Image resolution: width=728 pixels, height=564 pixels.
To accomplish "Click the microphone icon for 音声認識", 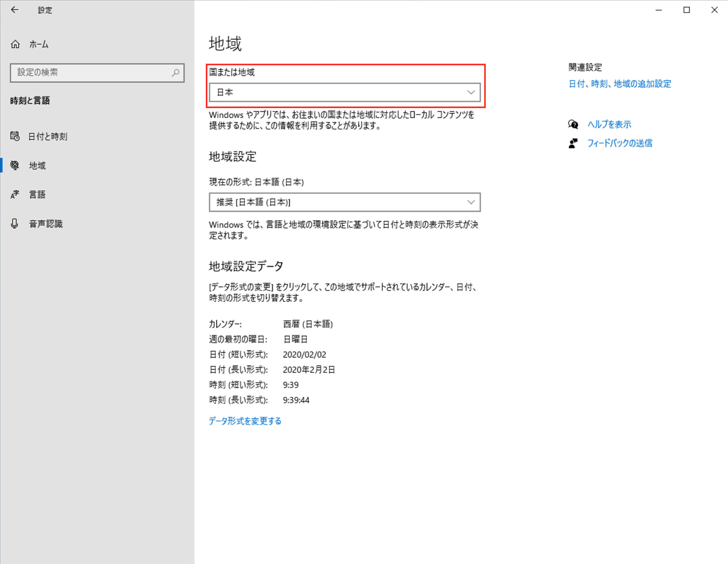I will 15,224.
